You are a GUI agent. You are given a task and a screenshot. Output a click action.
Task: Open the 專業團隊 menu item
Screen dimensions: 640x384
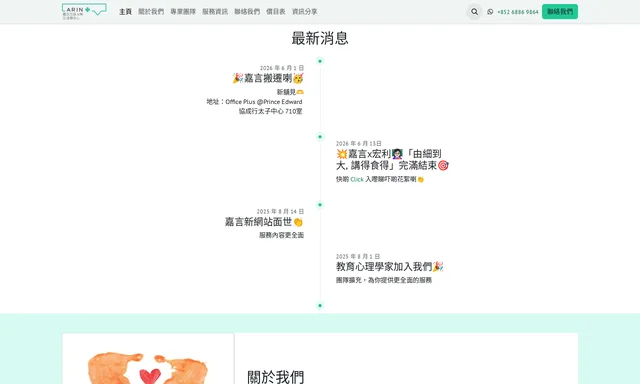pos(183,12)
